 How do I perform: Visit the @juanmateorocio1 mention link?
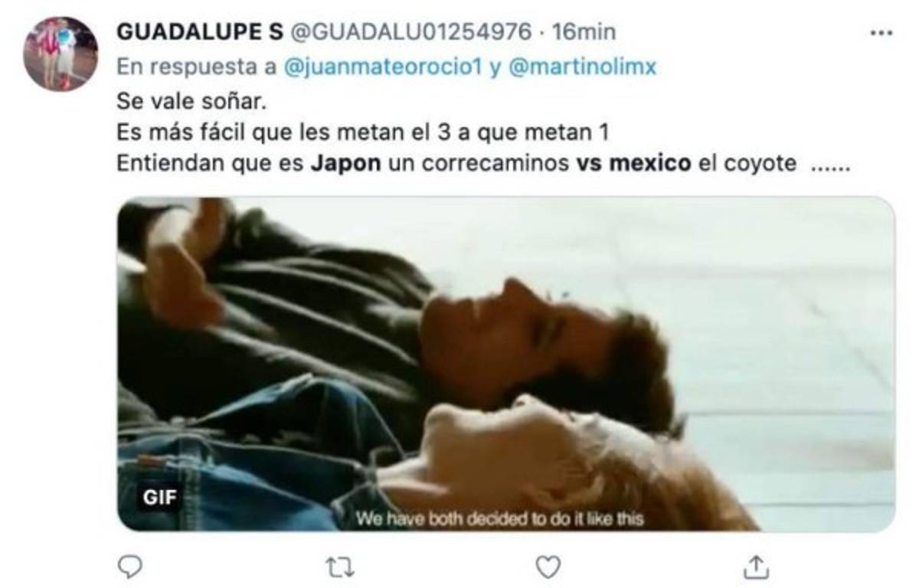coord(382,67)
